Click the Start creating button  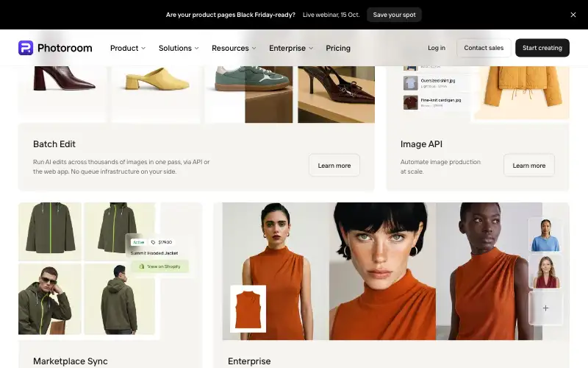[542, 48]
